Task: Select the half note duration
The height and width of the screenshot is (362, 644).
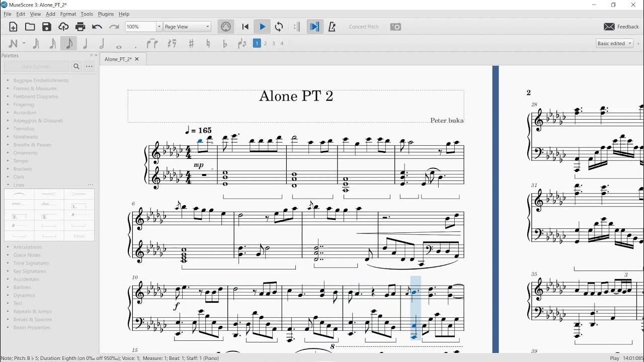Action: pos(102,44)
